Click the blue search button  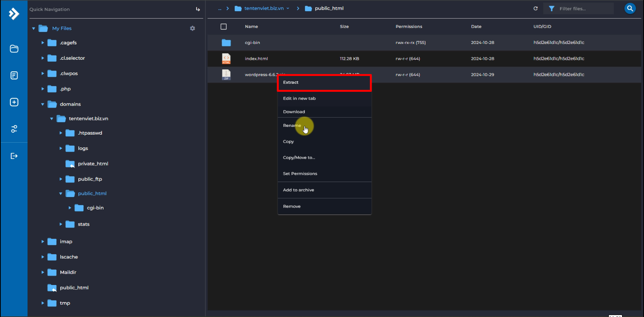pyautogui.click(x=630, y=8)
